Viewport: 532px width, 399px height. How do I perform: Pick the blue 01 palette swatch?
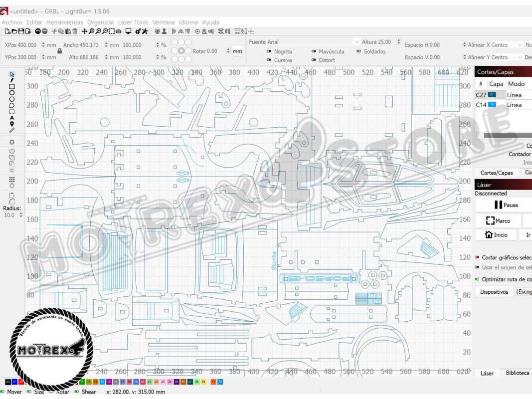[x=14, y=382]
